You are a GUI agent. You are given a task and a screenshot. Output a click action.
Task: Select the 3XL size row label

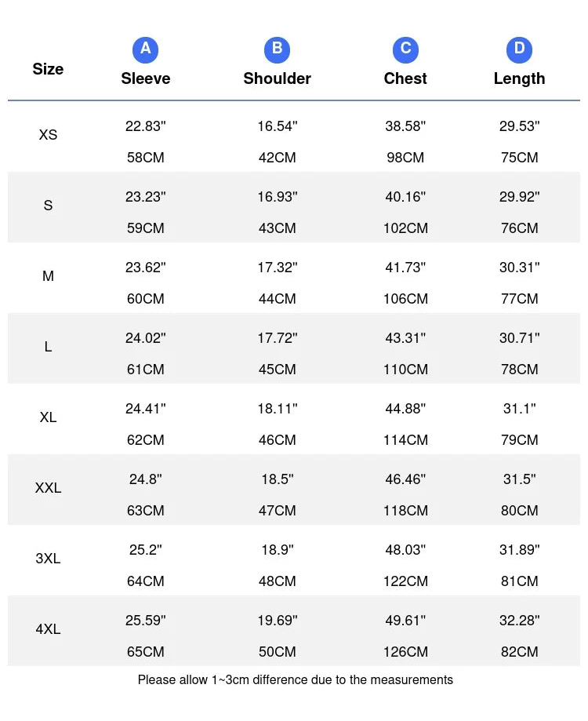click(x=48, y=559)
